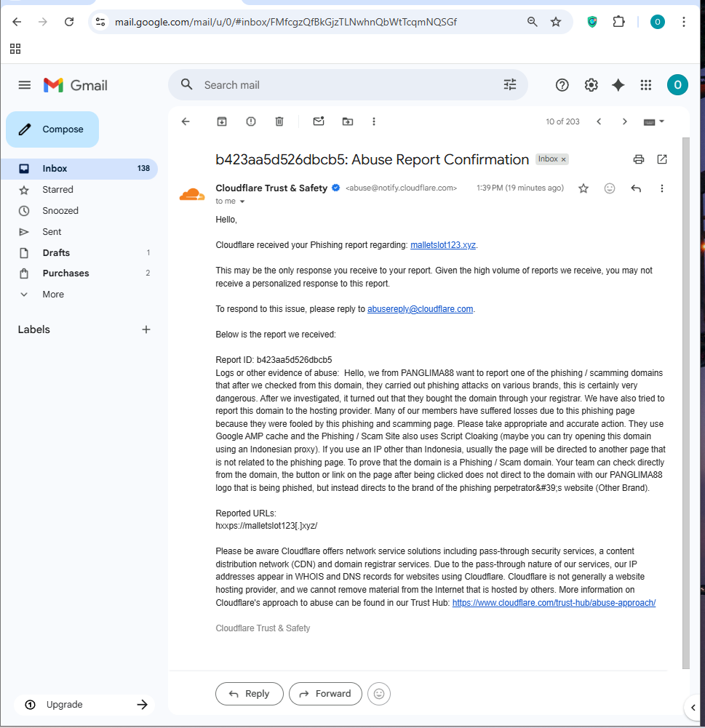The image size is (705, 728).
Task: Move email to folder icon
Action: (347, 121)
